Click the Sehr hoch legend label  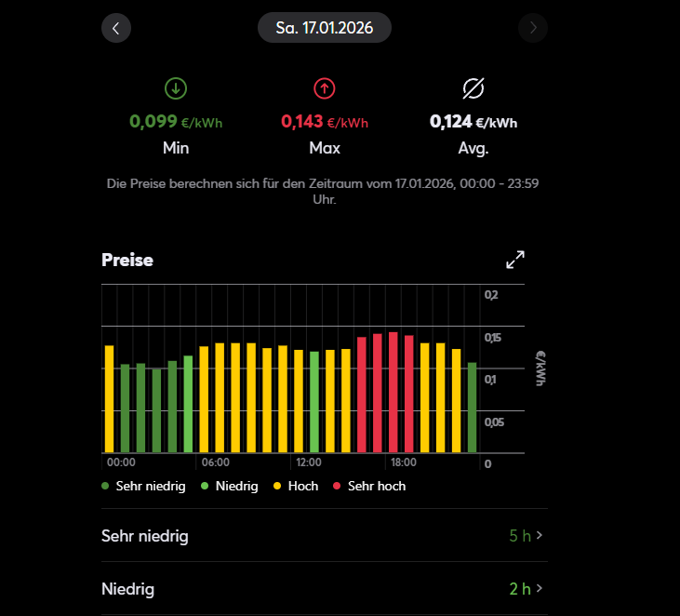(x=377, y=486)
